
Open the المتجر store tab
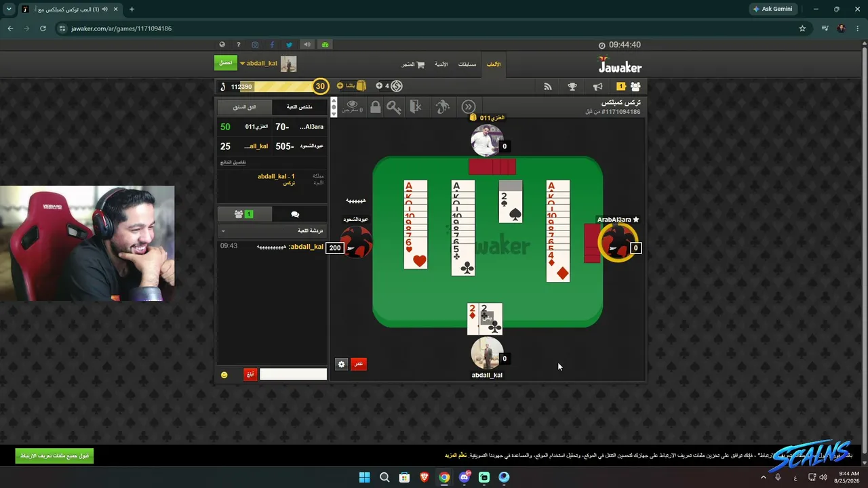coord(413,64)
